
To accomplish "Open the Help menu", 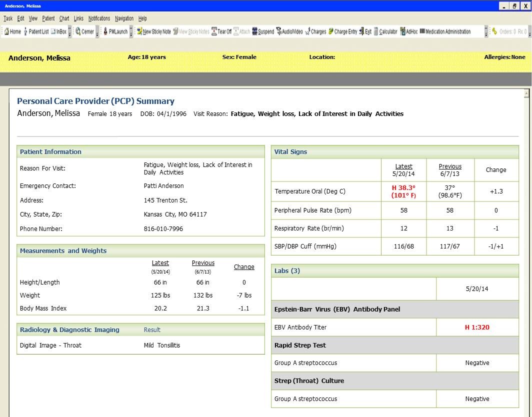I will click(142, 18).
